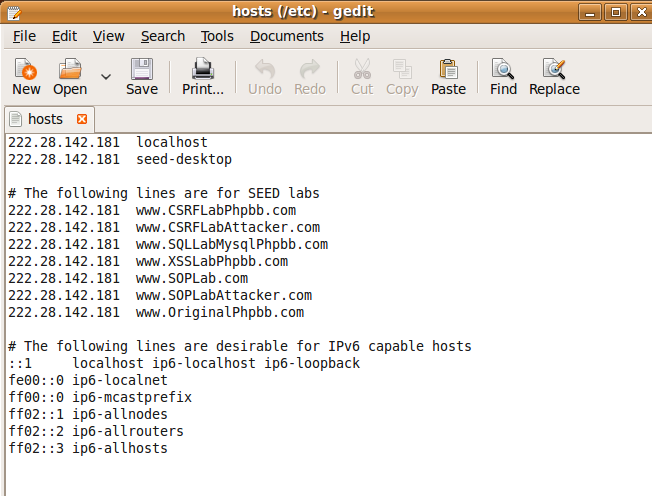This screenshot has width=652, height=496.
Task: Click the ip6-allhosts text
Action: coord(120,449)
